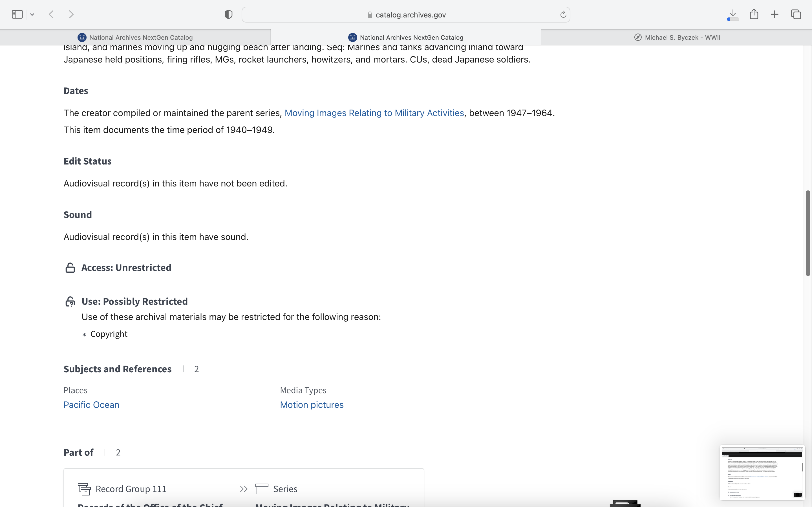Click the Record Group 111 archive icon
Image resolution: width=812 pixels, height=507 pixels.
(84, 489)
